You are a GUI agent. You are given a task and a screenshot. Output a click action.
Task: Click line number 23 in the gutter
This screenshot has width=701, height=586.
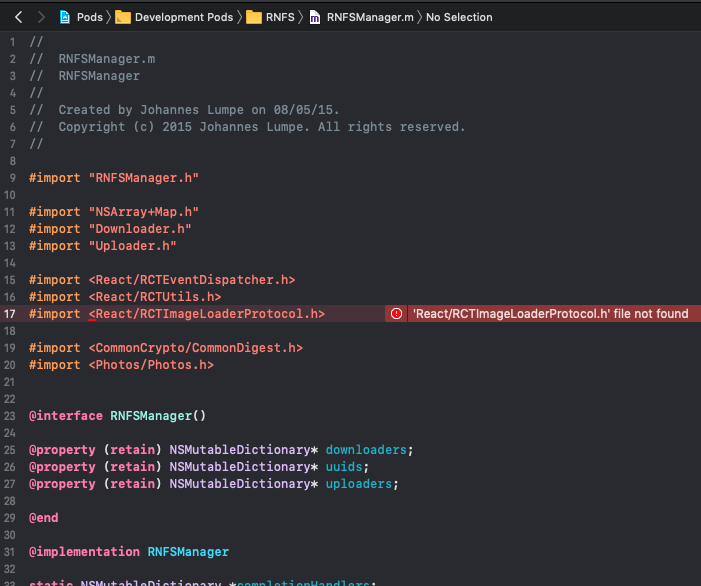pos(9,416)
